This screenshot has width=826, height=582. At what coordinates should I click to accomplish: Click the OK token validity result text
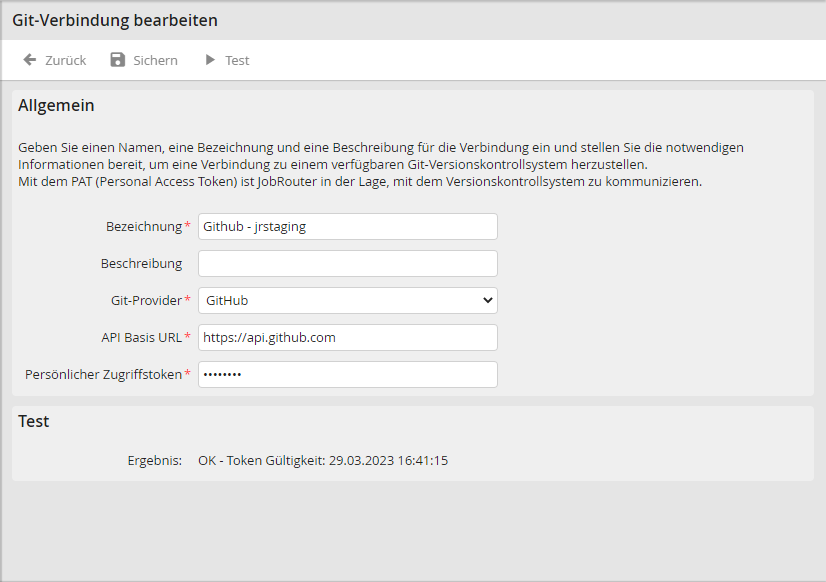322,460
